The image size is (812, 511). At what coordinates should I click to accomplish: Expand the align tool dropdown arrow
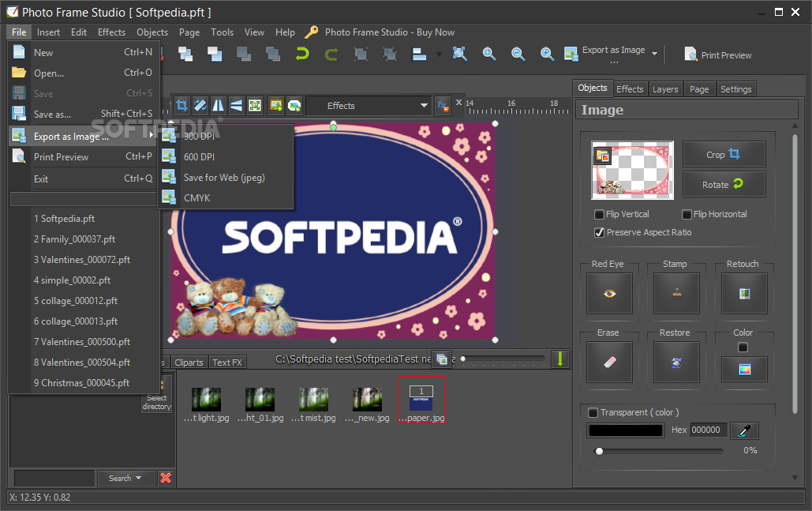click(439, 54)
